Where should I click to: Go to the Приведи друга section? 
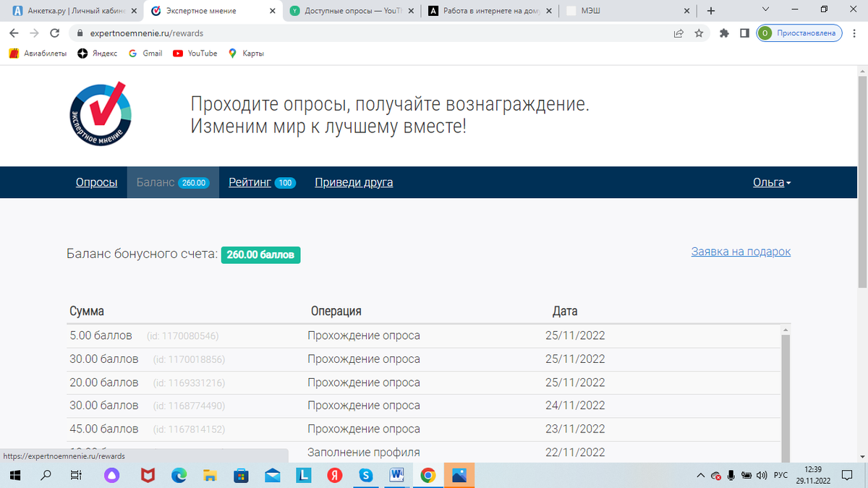pos(353,182)
